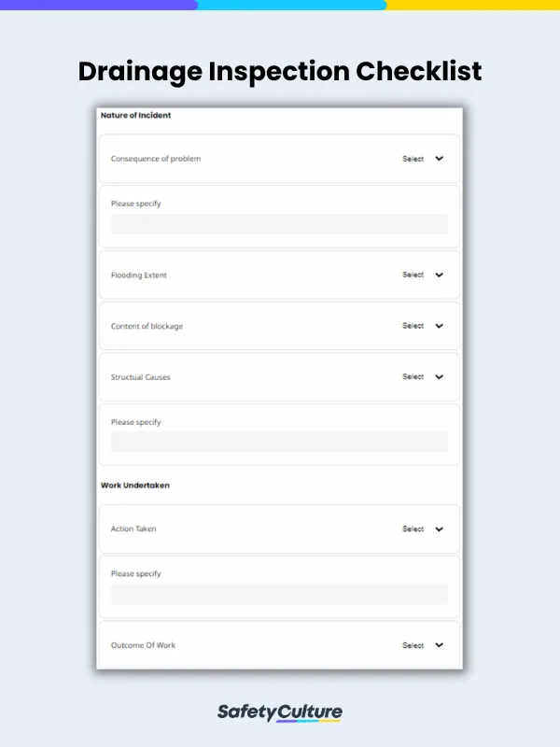
Task: Open the Action Taken Select dropdown
Action: coord(423,529)
